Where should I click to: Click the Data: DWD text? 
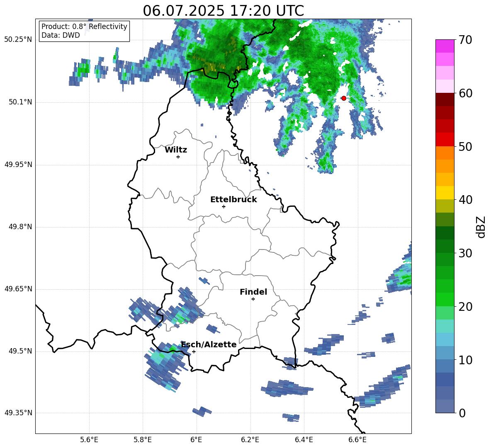point(61,35)
